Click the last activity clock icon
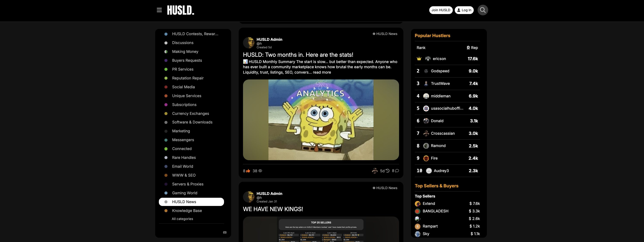The width and height of the screenshot is (644, 242). (387, 171)
